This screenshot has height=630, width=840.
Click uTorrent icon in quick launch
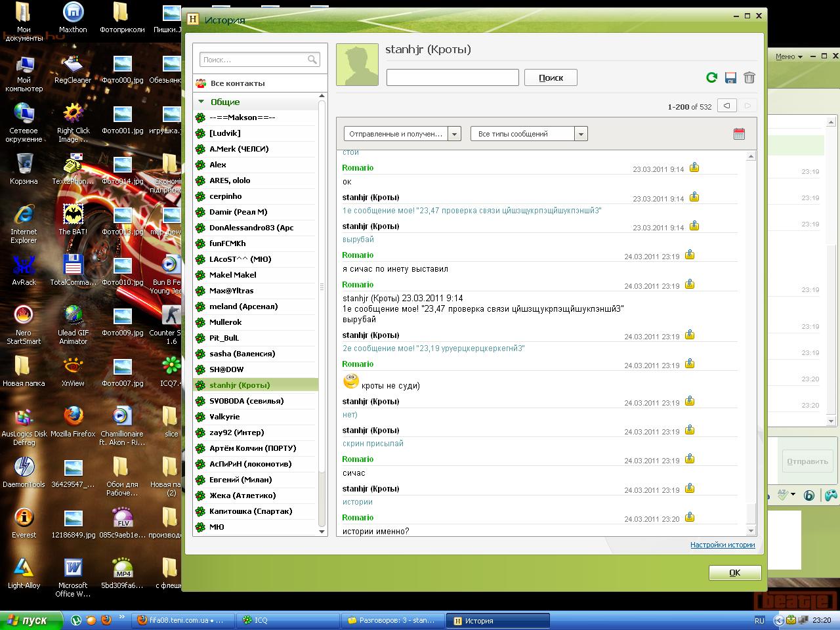point(76,620)
